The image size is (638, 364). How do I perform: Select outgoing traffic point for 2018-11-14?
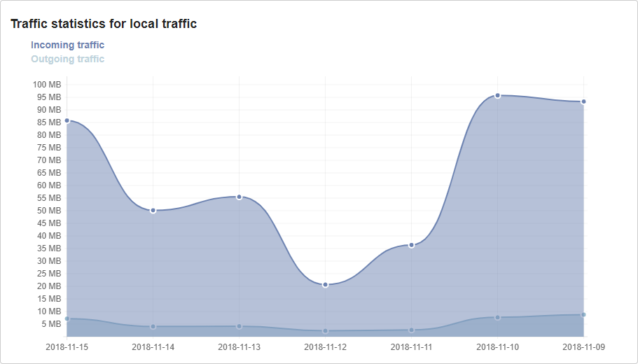(153, 326)
